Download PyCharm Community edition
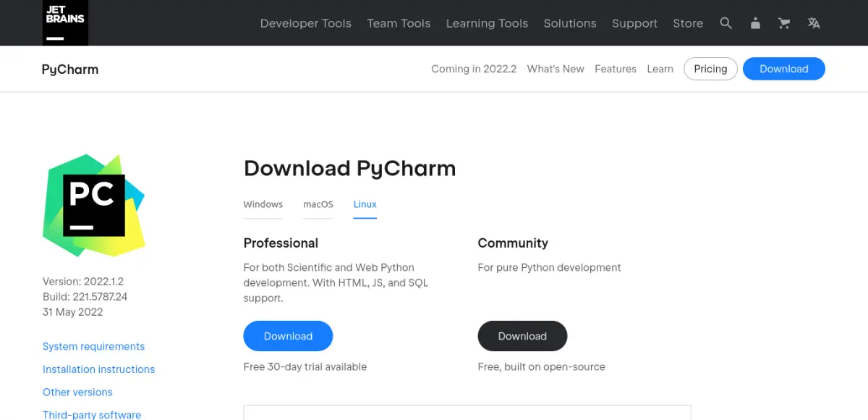Viewport: 868px width, 420px height. (522, 336)
